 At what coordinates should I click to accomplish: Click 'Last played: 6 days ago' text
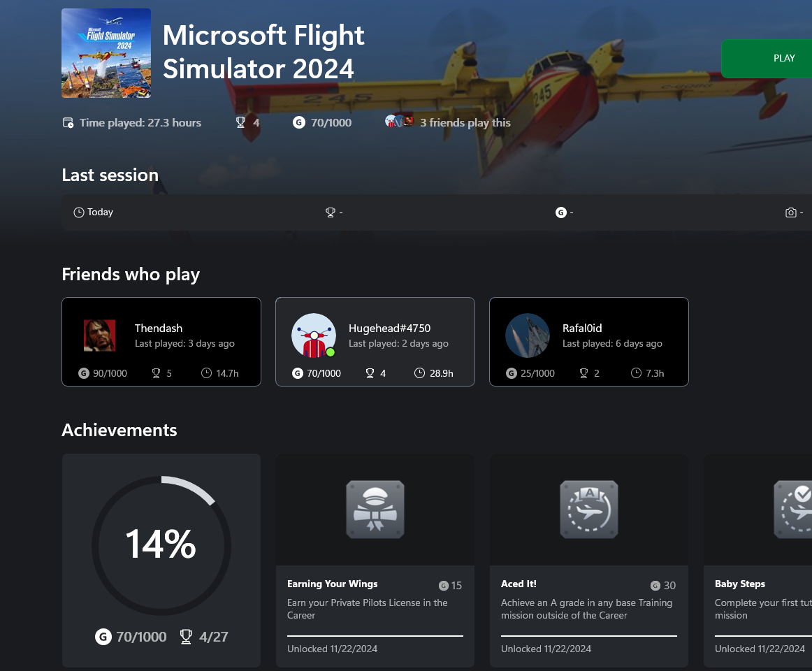click(612, 343)
